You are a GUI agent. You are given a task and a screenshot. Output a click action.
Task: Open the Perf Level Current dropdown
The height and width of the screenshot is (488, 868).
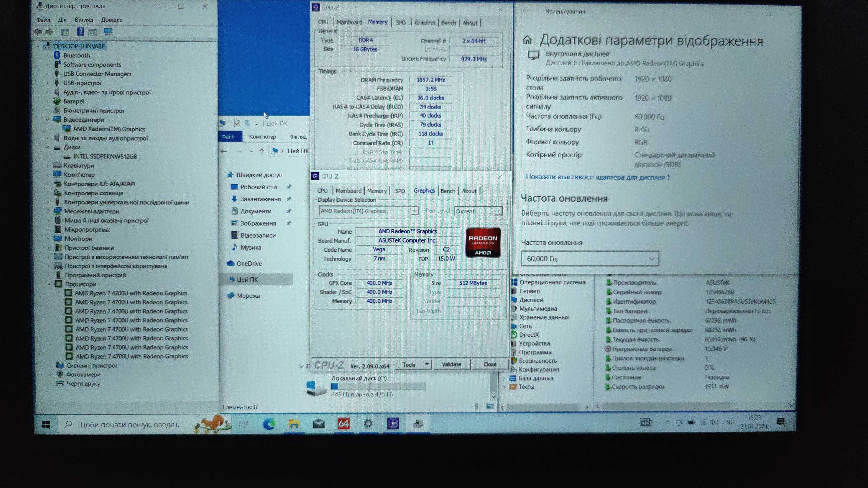(x=478, y=211)
